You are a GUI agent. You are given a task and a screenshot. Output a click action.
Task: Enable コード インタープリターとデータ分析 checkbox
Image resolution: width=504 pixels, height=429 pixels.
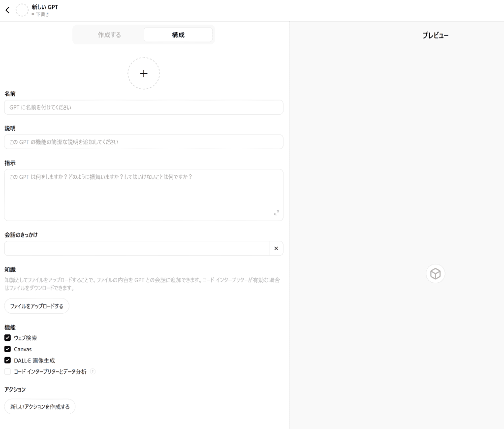[x=7, y=371]
